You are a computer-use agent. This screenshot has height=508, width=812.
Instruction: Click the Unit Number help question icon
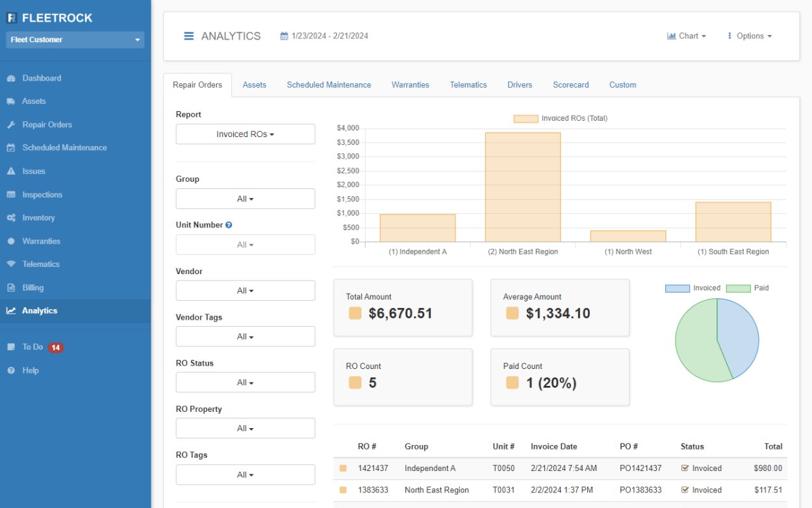pyautogui.click(x=229, y=225)
